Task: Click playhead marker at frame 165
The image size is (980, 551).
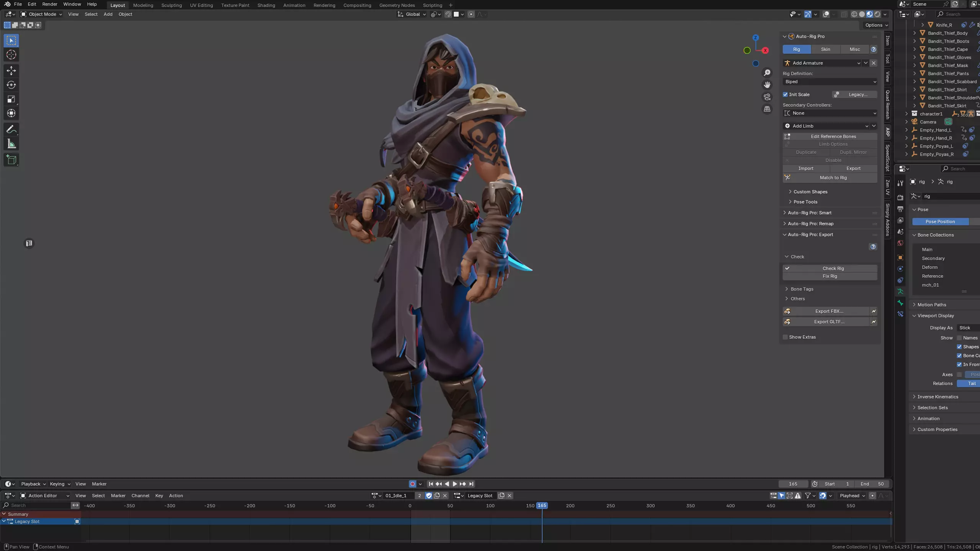Action: tap(542, 506)
